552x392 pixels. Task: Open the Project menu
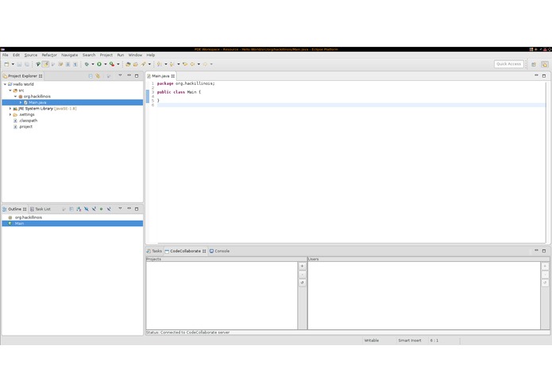coord(106,56)
